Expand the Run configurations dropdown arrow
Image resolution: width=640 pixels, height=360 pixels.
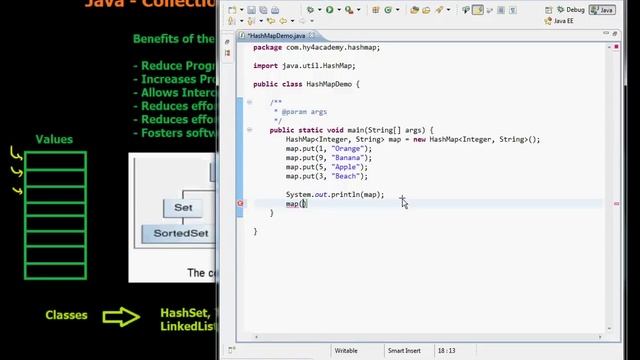coord(338,10)
